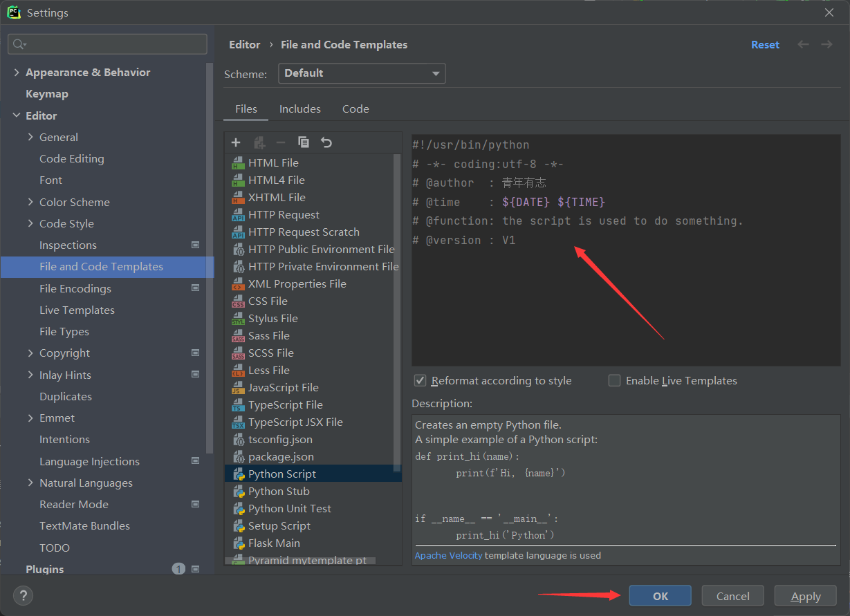The image size is (850, 616).
Task: Open the Scheme Default dropdown
Action: [x=362, y=73]
